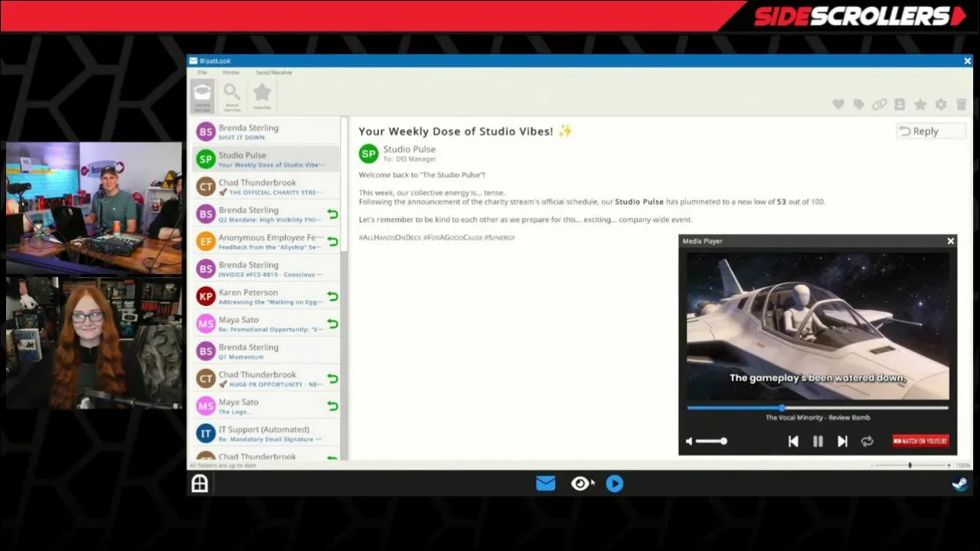This screenshot has height=551, width=980.
Task: Select the Studio Pulse Weekly Dose email
Action: point(266,159)
